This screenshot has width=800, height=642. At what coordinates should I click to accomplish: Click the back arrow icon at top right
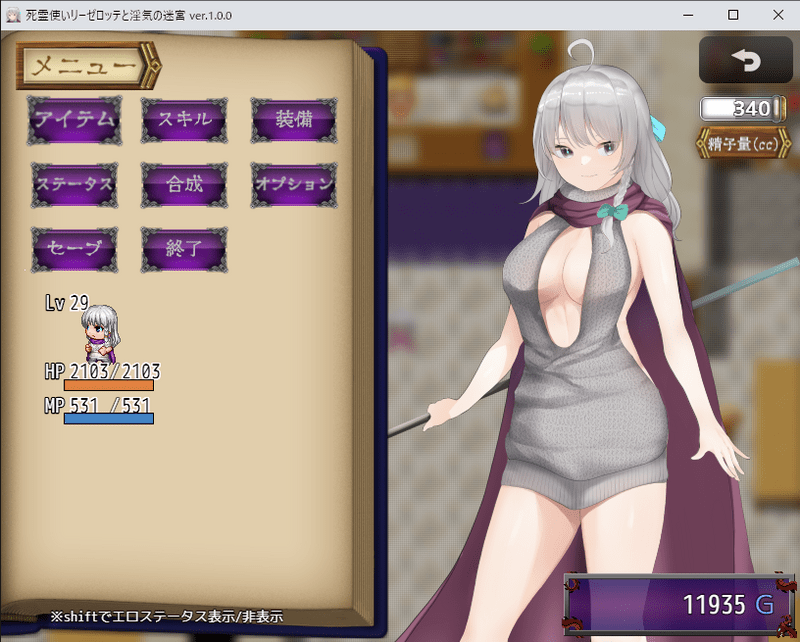pyautogui.click(x=745, y=60)
